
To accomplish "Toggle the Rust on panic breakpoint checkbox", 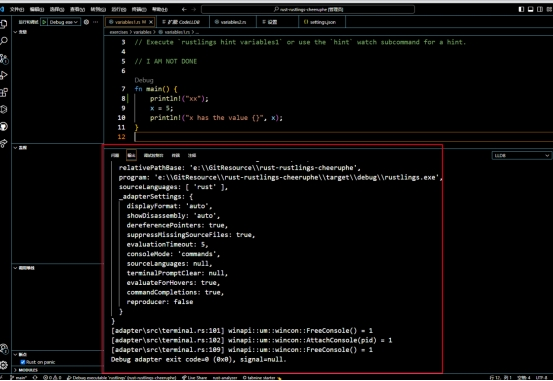I will tap(23, 362).
